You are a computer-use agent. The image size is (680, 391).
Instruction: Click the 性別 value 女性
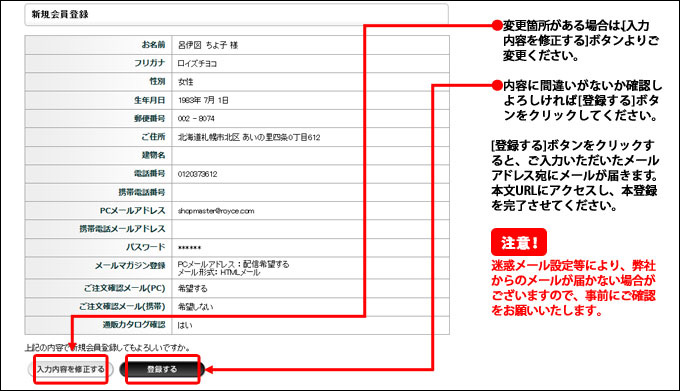click(186, 81)
